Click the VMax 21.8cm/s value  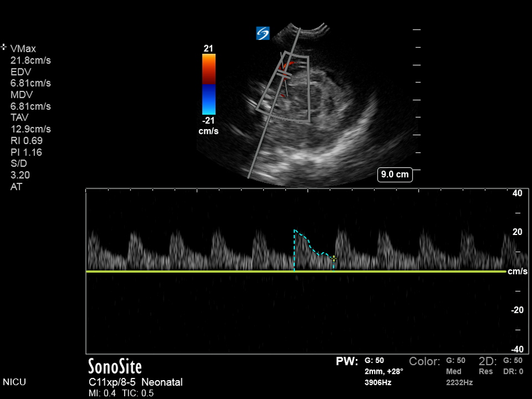coord(31,60)
